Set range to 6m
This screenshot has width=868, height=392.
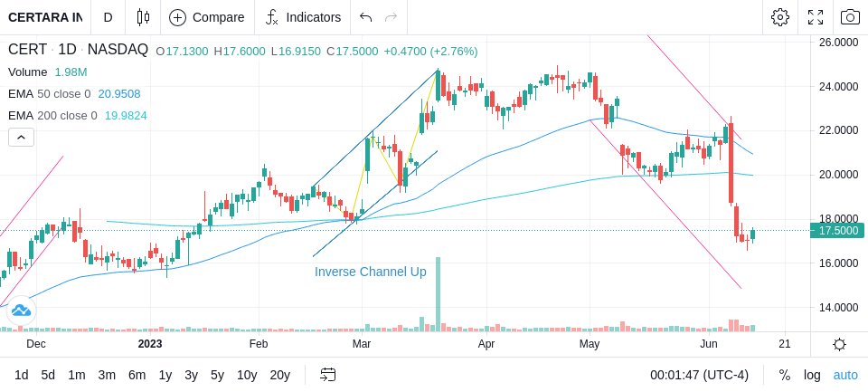click(137, 375)
